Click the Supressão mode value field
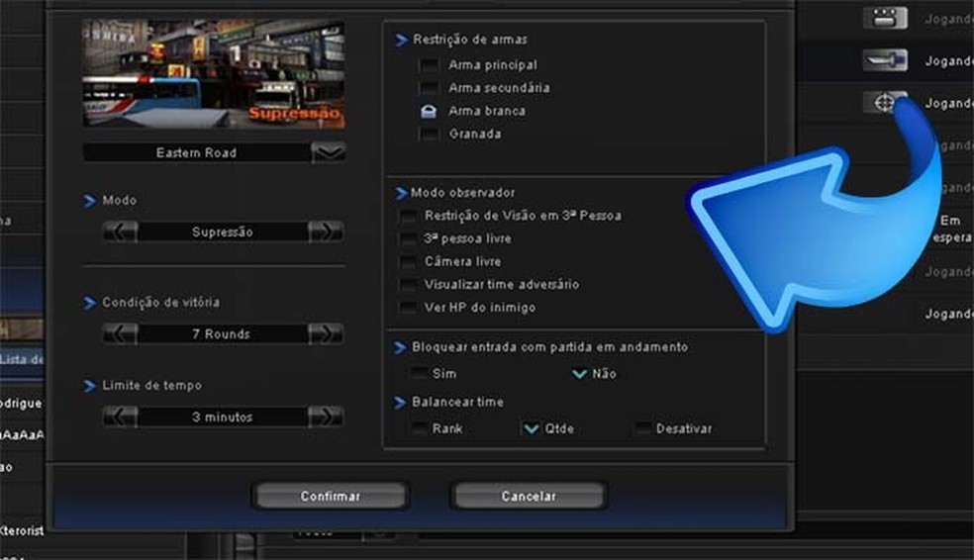Viewport: 974px width, 560px height. [x=223, y=232]
